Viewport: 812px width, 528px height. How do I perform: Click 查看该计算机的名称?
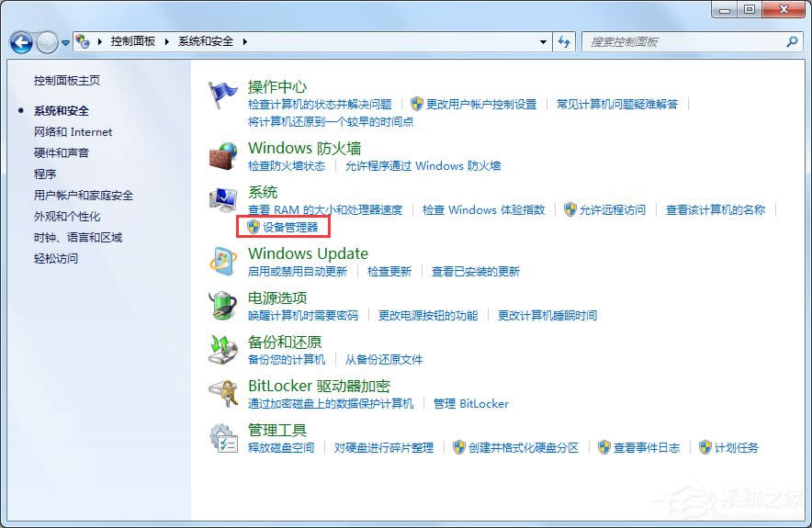click(x=716, y=209)
